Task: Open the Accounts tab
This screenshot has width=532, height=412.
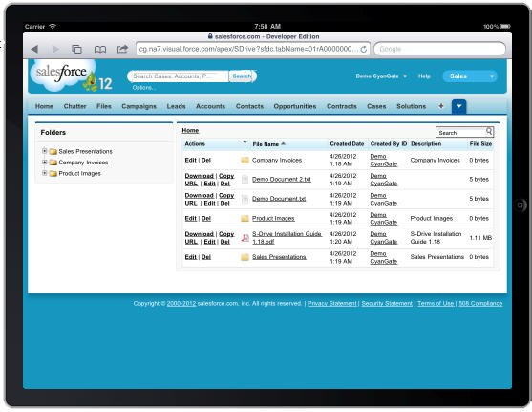Action: point(210,106)
